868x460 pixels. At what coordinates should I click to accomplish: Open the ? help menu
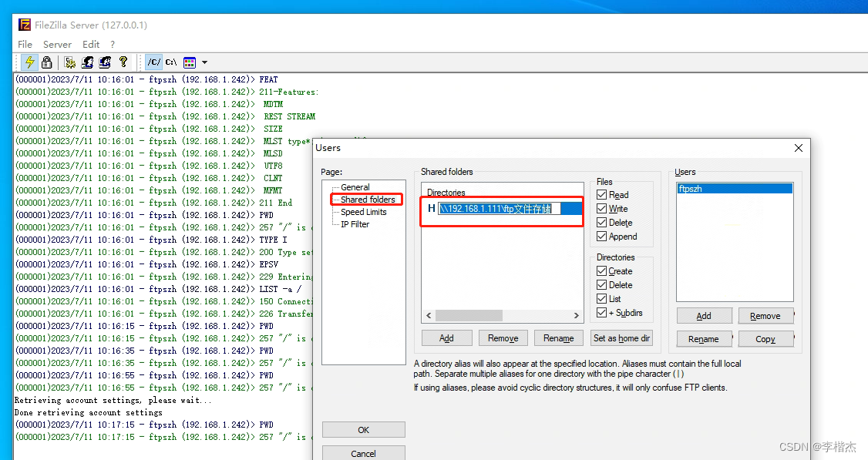coord(113,44)
